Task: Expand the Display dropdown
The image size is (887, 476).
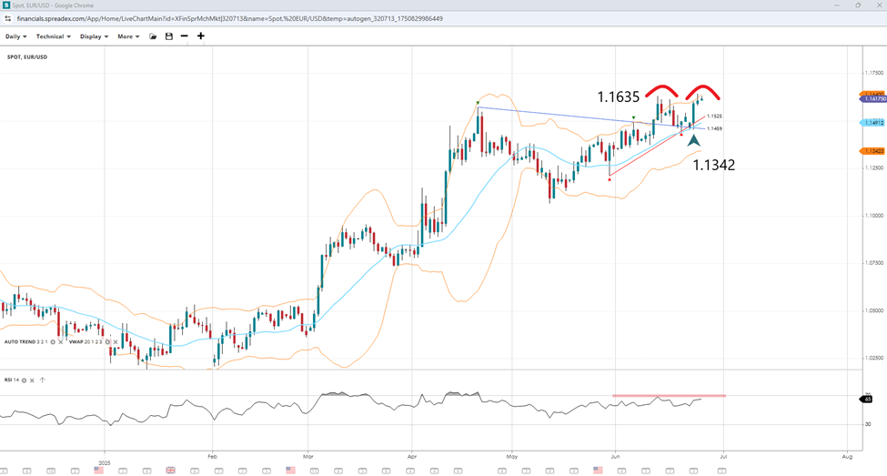Action: [x=94, y=36]
